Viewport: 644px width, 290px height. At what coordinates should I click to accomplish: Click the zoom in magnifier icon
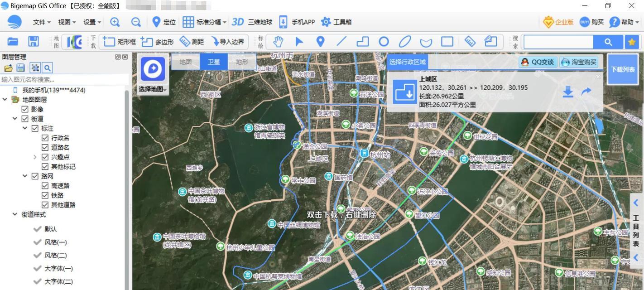pyautogui.click(x=115, y=22)
